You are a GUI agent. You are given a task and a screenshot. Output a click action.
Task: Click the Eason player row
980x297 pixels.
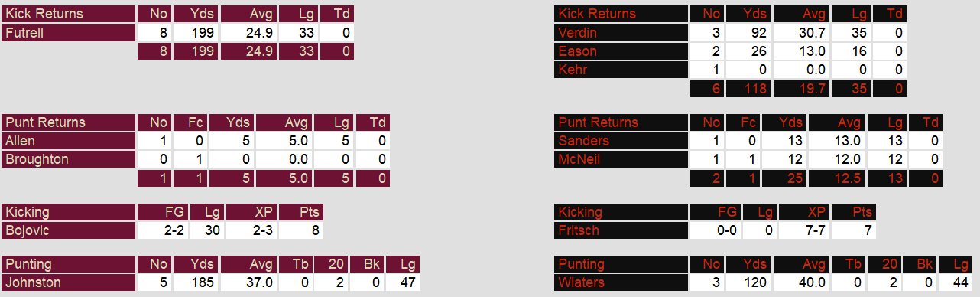(x=621, y=51)
